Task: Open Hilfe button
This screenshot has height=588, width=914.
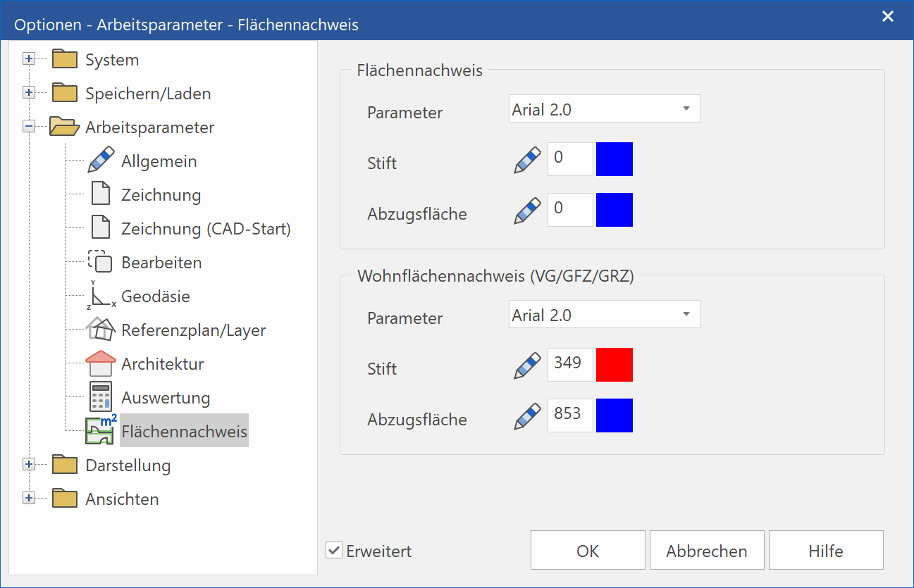Action: tap(826, 550)
